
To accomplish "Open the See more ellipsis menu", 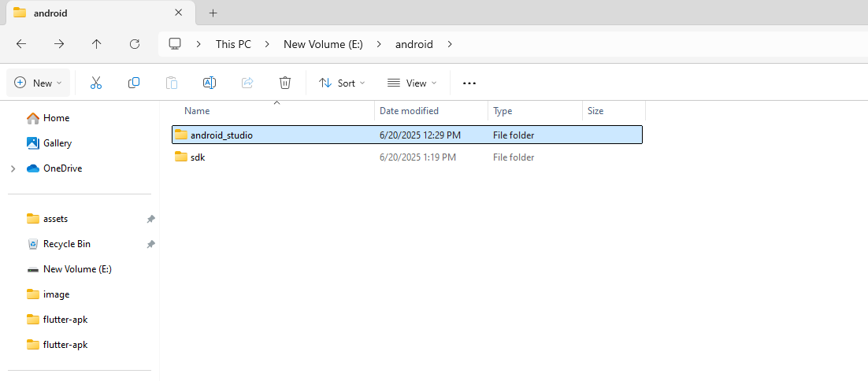I will (469, 83).
